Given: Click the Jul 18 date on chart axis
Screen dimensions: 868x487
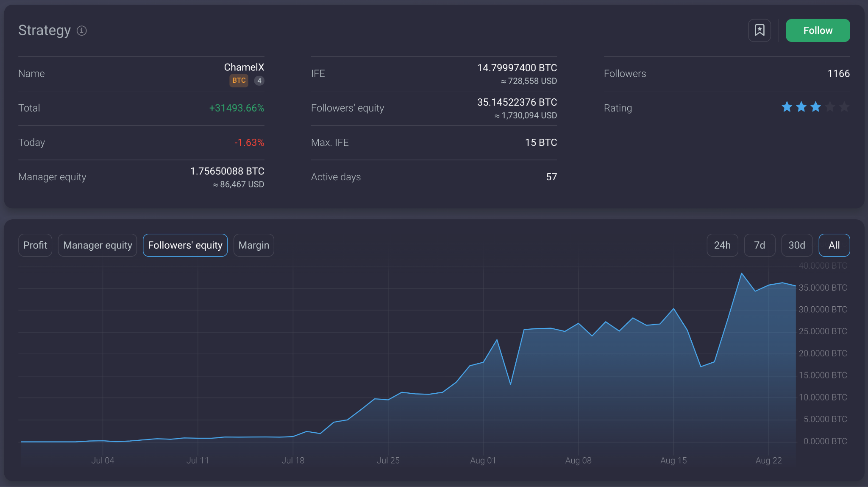Looking at the screenshot, I should tap(293, 460).
